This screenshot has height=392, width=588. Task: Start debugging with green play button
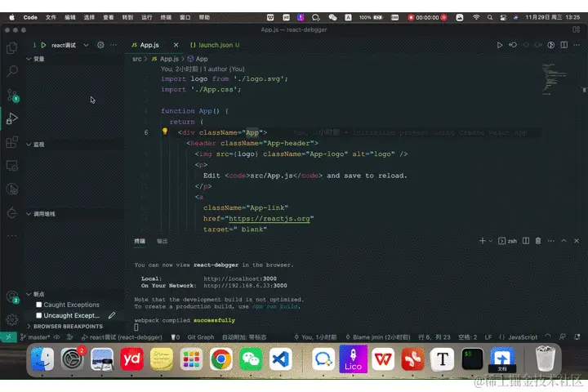pos(43,45)
